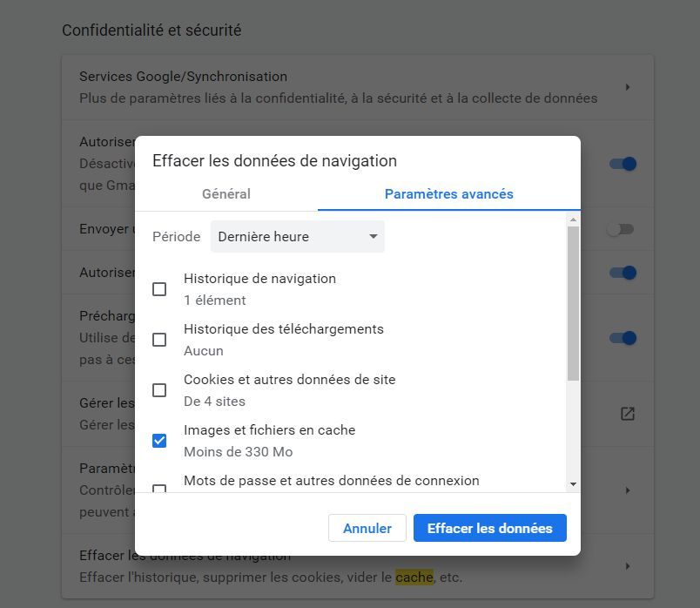Click Effacer les données button
Viewport: 700px width, 608px height.
(x=489, y=528)
